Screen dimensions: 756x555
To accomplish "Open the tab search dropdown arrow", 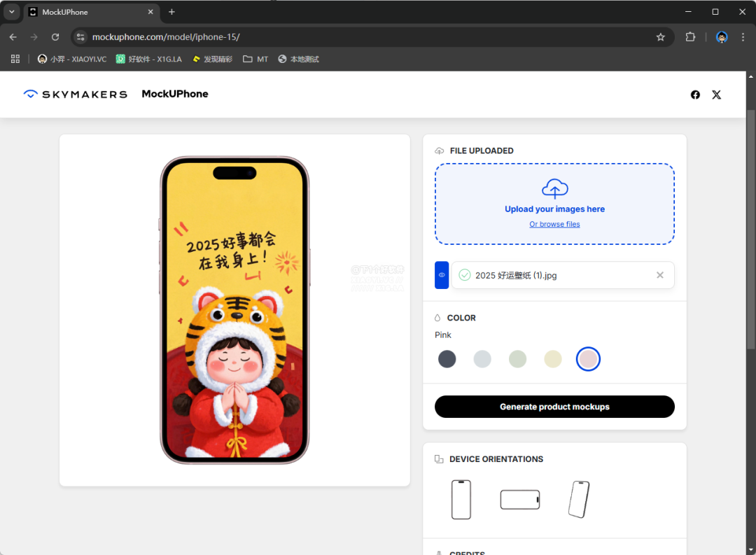I will 12,12.
